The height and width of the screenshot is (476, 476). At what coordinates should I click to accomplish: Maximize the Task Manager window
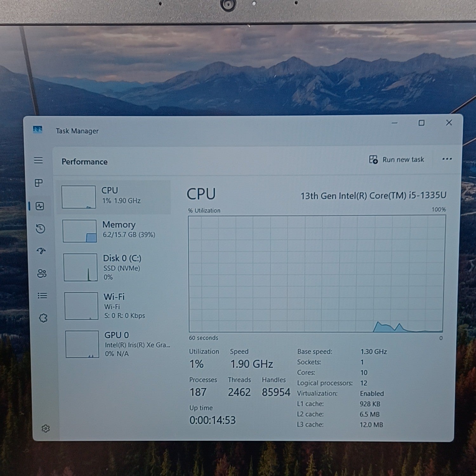click(x=421, y=123)
